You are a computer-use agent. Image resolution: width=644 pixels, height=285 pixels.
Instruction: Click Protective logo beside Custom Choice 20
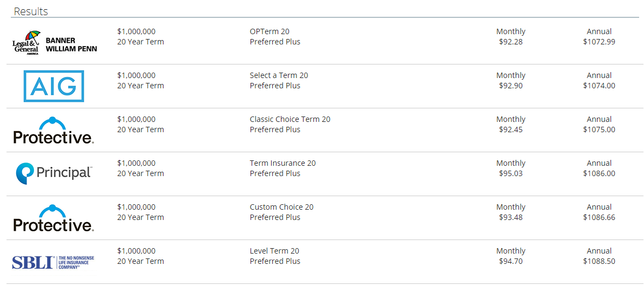[54, 218]
